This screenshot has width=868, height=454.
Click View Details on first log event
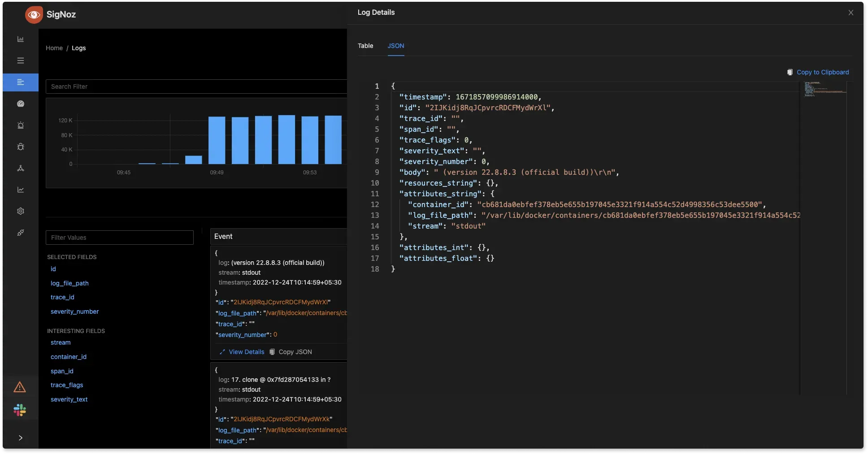click(x=242, y=352)
